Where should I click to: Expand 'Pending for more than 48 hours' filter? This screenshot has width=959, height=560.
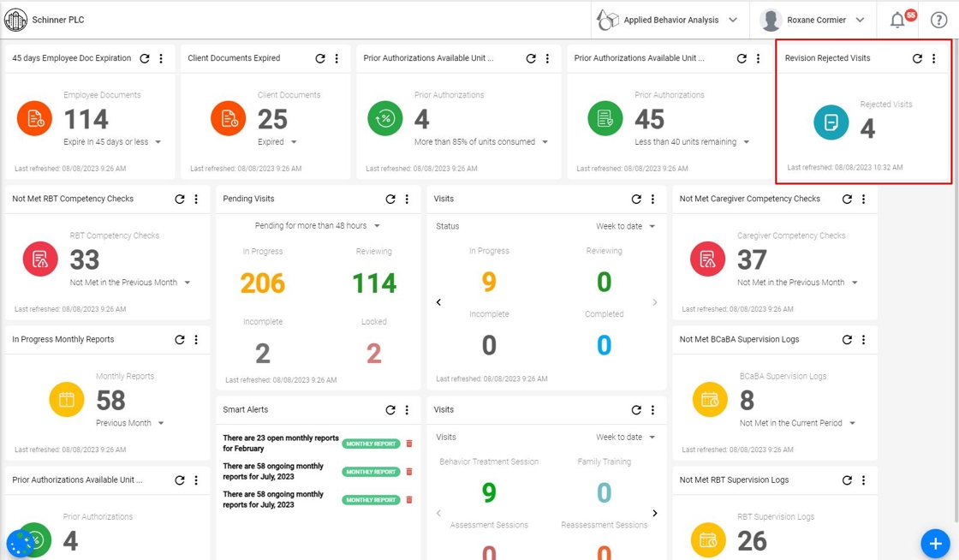(x=317, y=225)
